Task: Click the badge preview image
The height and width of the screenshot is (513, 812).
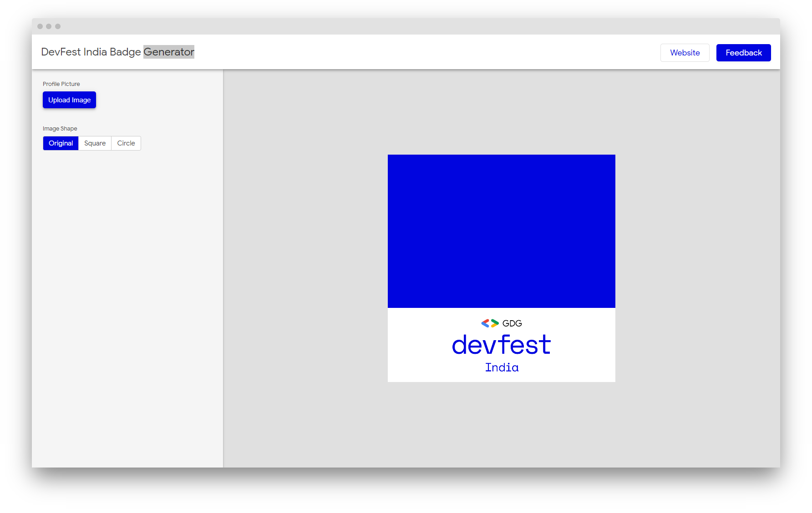Action: pyautogui.click(x=501, y=268)
